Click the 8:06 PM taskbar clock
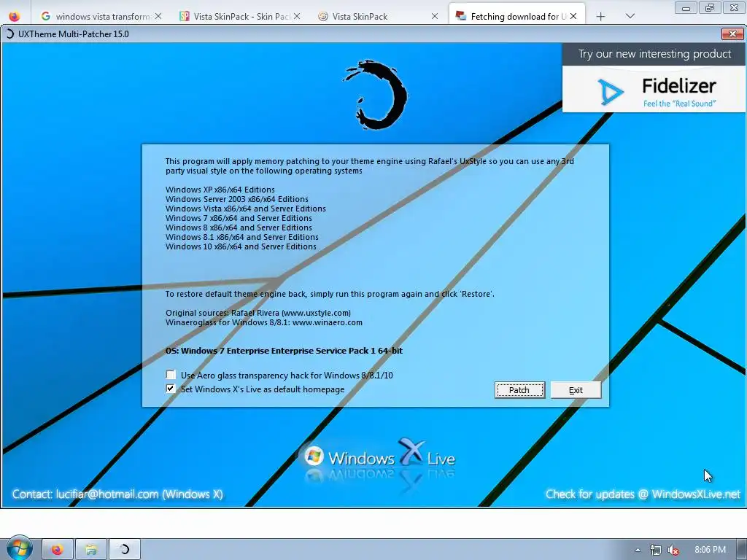The height and width of the screenshot is (560, 747). 710,550
